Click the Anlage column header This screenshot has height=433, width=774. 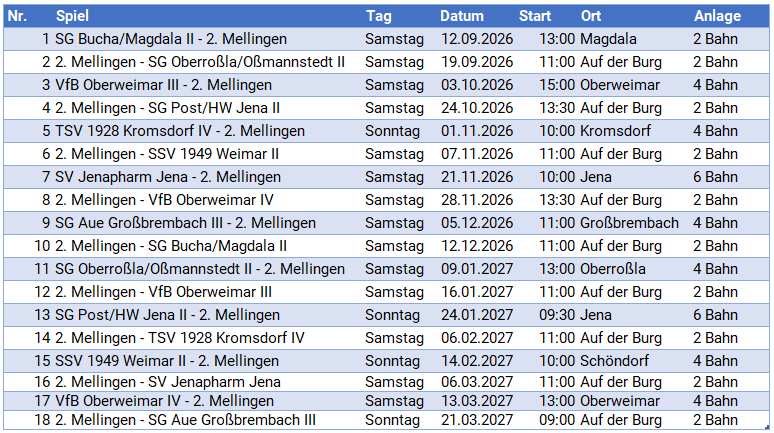tap(717, 16)
